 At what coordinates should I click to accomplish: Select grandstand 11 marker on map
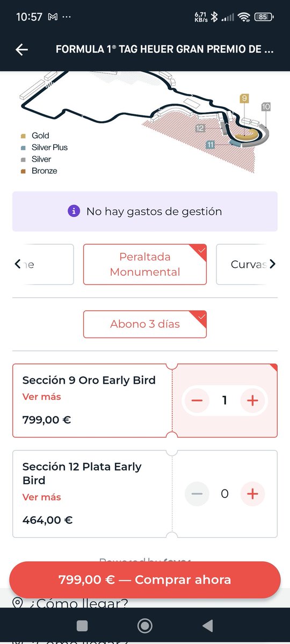[211, 144]
